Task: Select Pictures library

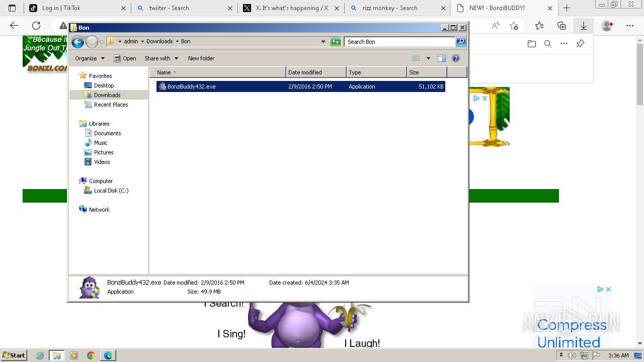Action: [x=104, y=152]
